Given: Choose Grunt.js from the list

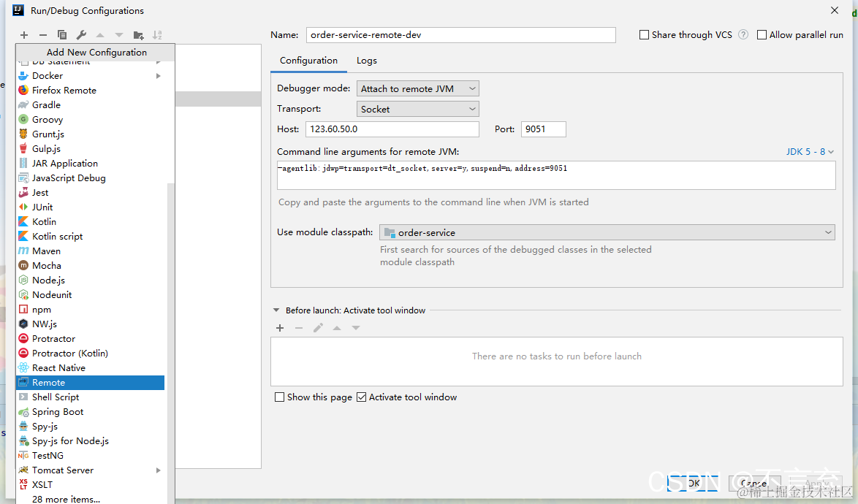Looking at the screenshot, I should click(91, 134).
